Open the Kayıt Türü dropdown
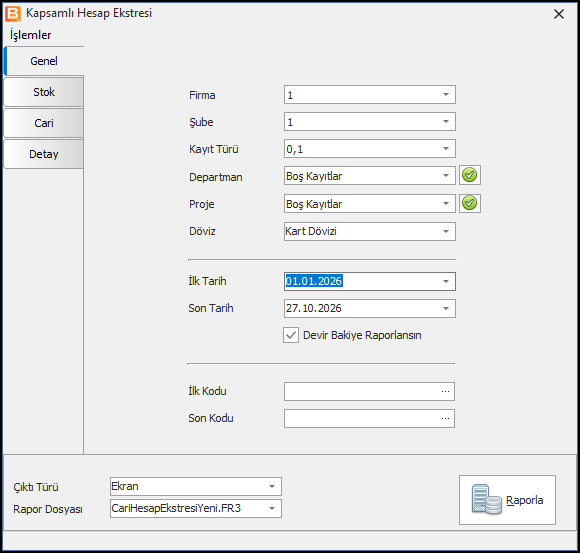The width and height of the screenshot is (580, 553). (x=446, y=149)
